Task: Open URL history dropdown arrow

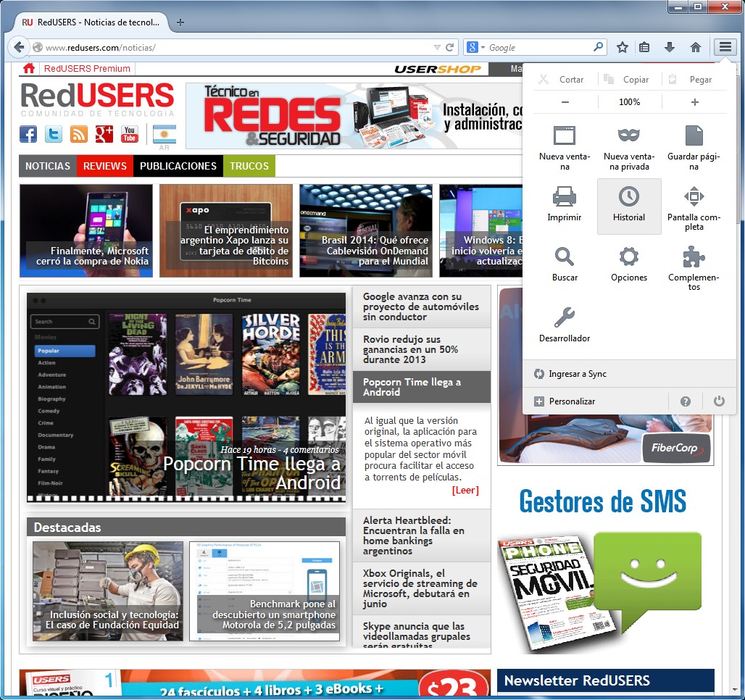Action: 437,48
